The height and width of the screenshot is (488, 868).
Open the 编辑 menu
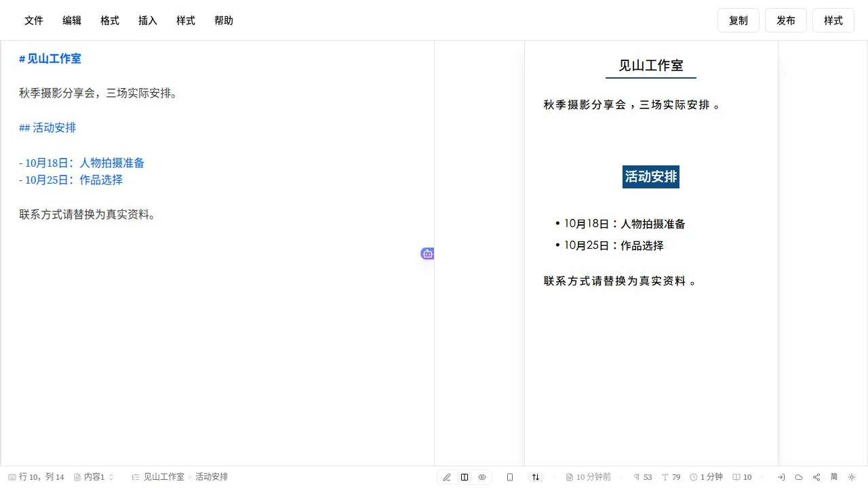(x=72, y=20)
